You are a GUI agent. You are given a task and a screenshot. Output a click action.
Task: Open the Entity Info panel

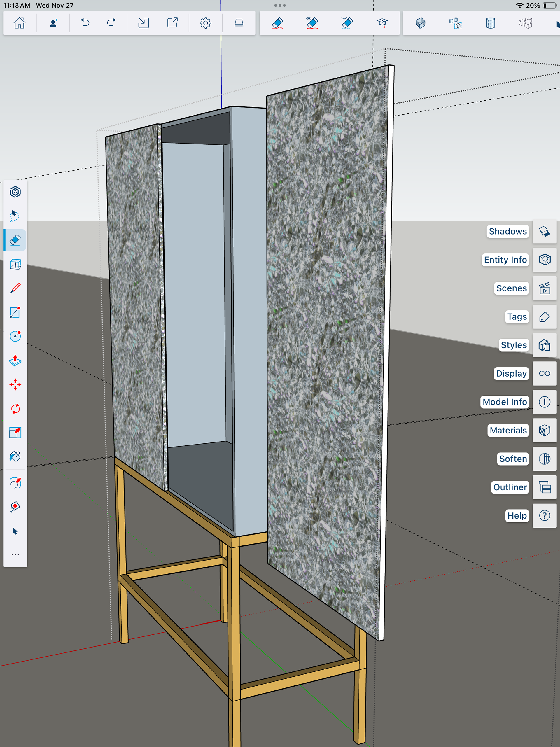click(544, 260)
